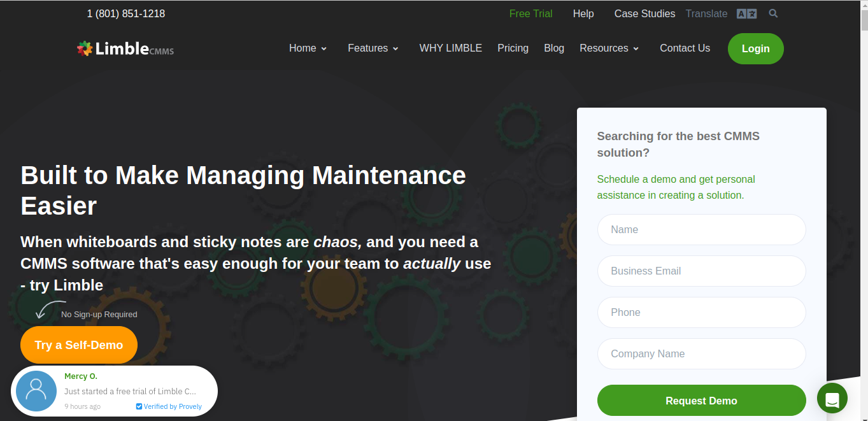Focus the Company Name field

(x=702, y=353)
